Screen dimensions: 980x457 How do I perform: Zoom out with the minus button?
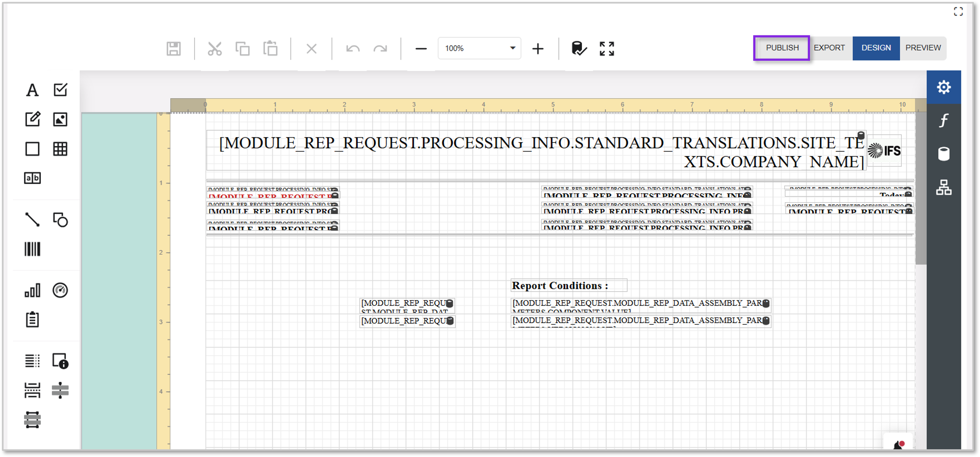pos(421,49)
